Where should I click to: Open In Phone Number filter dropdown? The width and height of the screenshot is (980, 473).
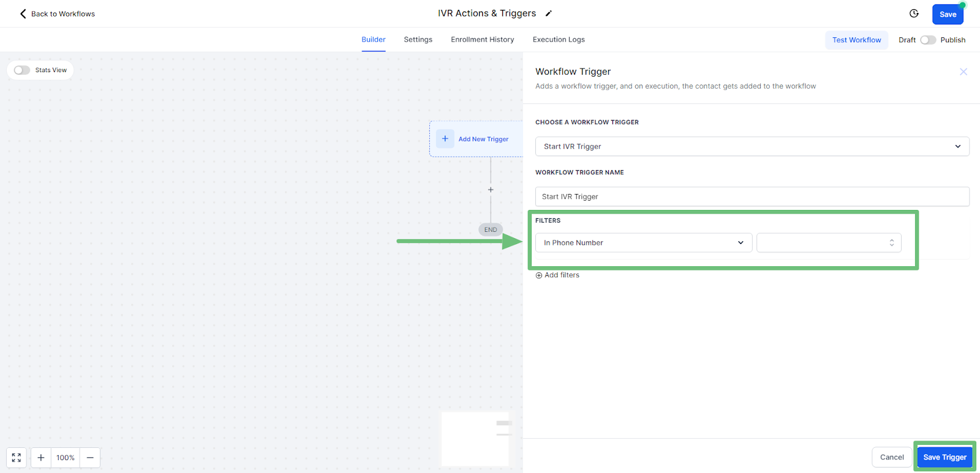pos(644,242)
